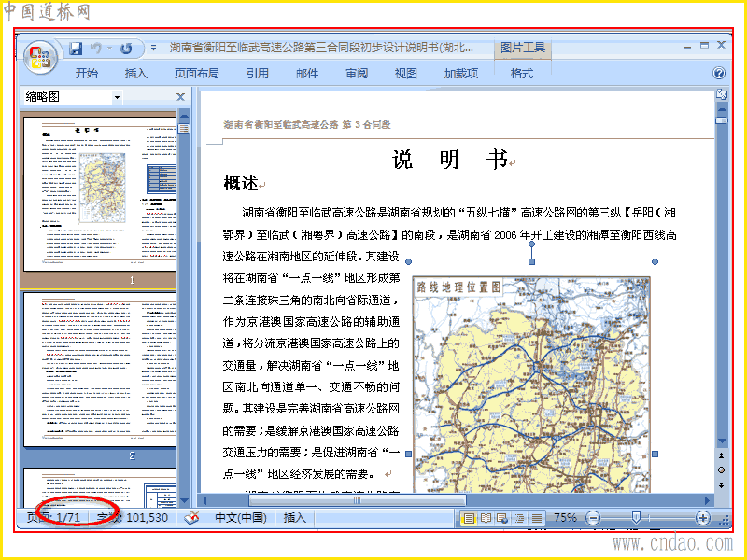Open the undo history dropdown arrow
This screenshot has width=747, height=560.
pos(109,49)
